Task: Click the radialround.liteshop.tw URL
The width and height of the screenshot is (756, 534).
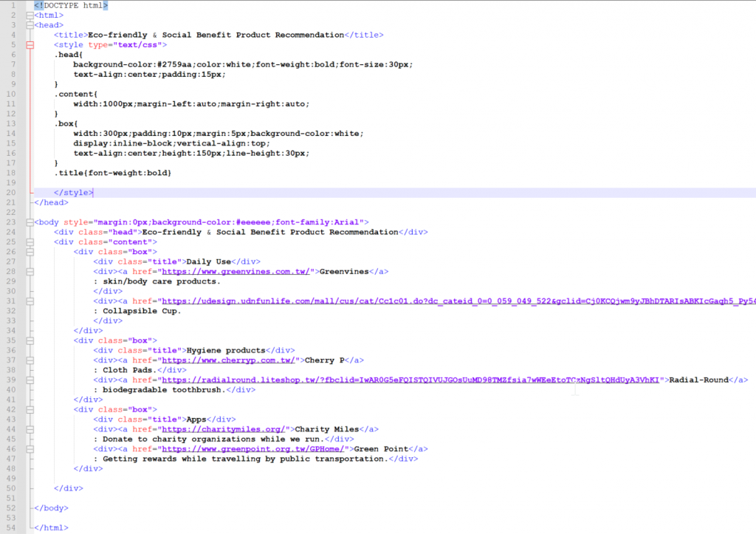Action: pyautogui.click(x=410, y=380)
